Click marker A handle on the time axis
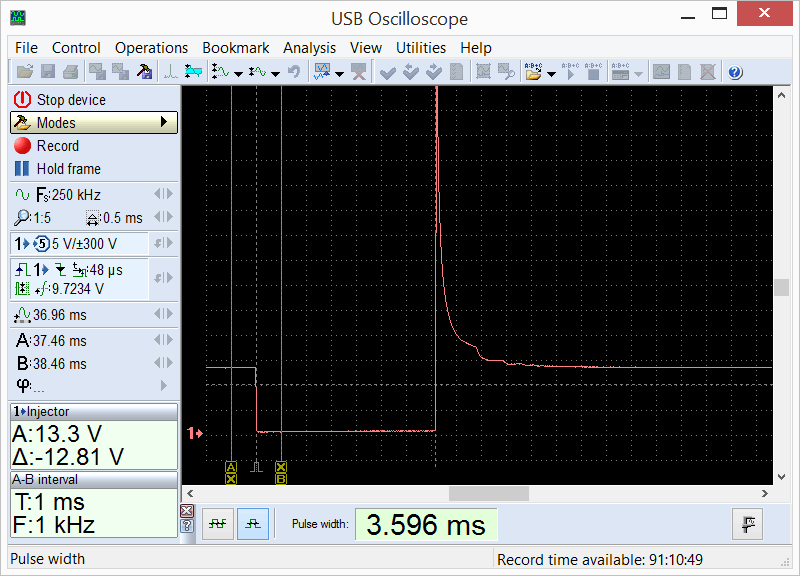This screenshot has height=576, width=800. coord(231,473)
